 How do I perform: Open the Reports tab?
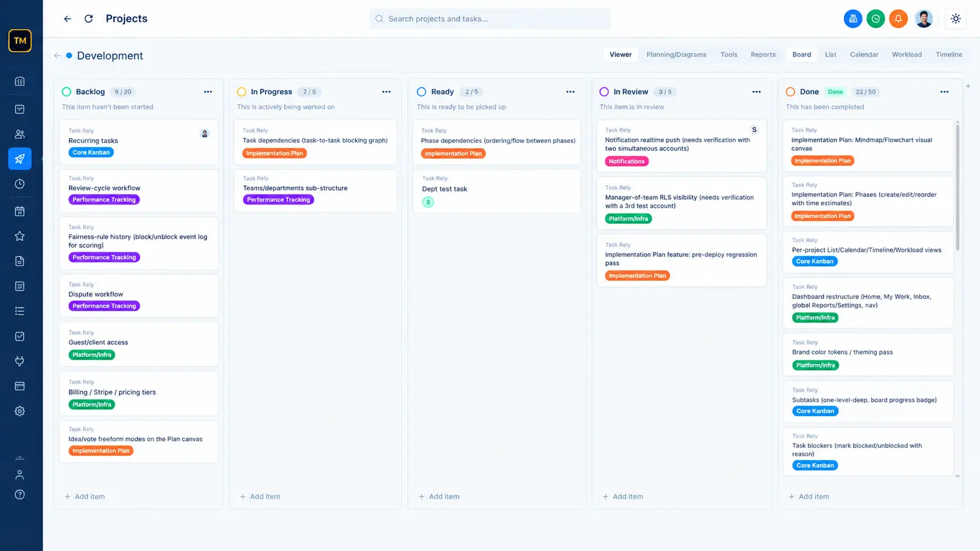[x=763, y=55]
